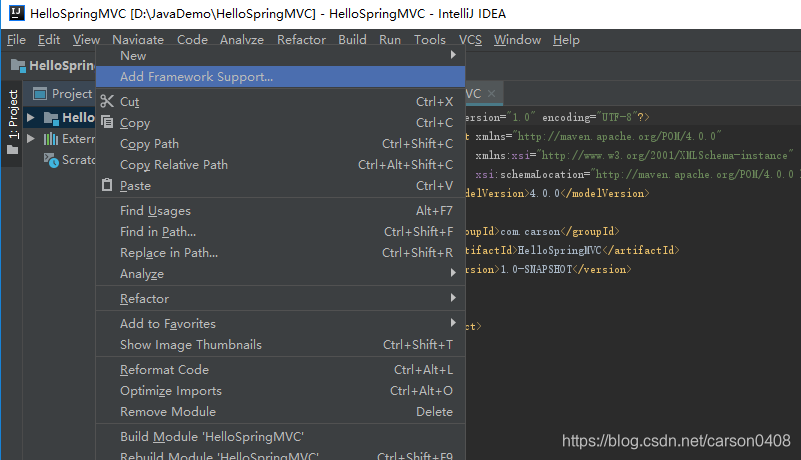
Task: Open the Navigate menu
Action: tap(138, 39)
